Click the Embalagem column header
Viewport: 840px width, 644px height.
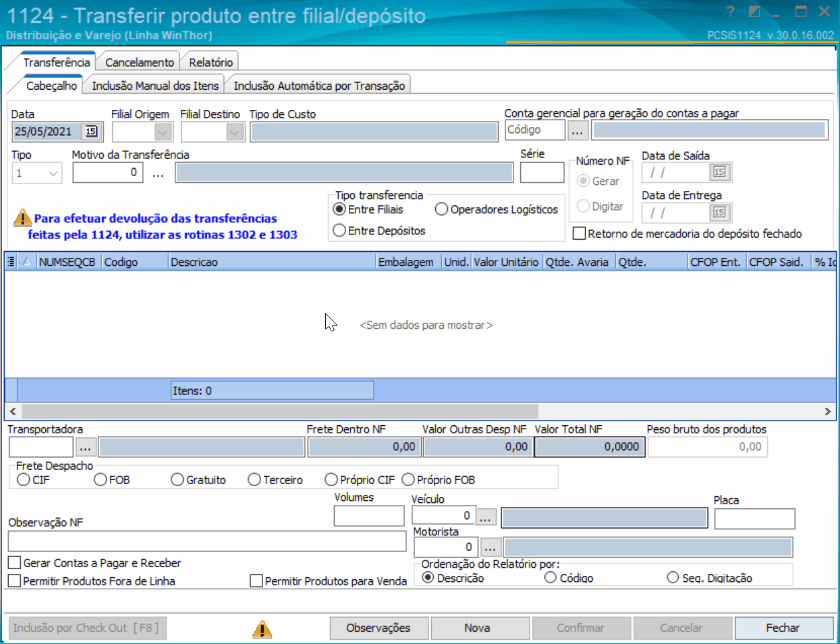point(408,262)
